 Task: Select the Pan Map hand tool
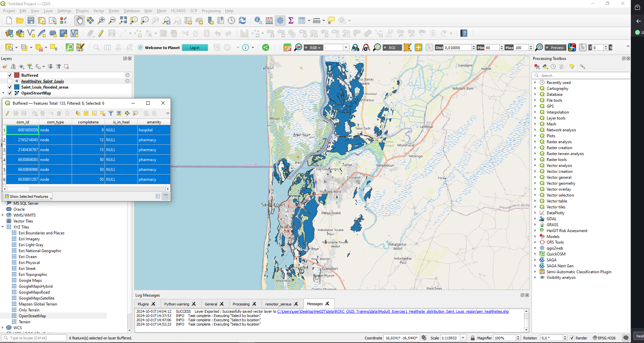tap(80, 20)
